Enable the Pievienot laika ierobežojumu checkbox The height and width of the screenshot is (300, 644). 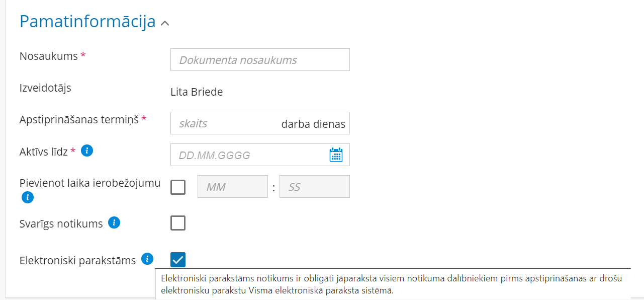click(x=177, y=186)
